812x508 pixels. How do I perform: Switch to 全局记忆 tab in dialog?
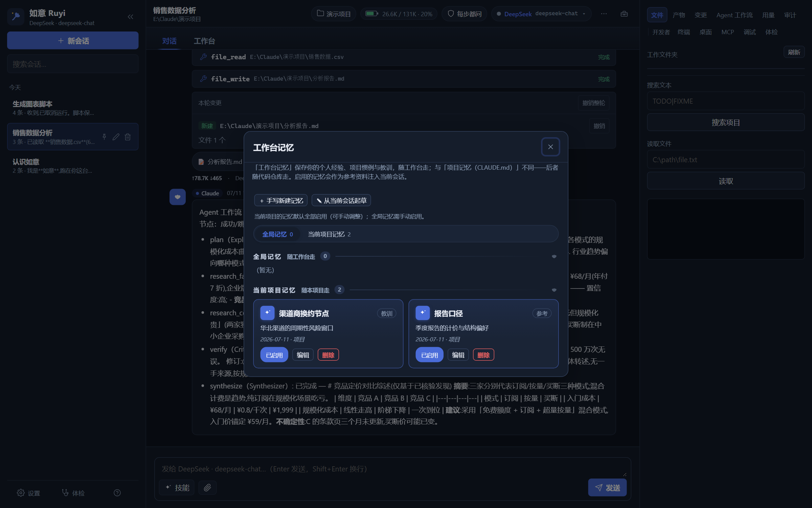[277, 234]
